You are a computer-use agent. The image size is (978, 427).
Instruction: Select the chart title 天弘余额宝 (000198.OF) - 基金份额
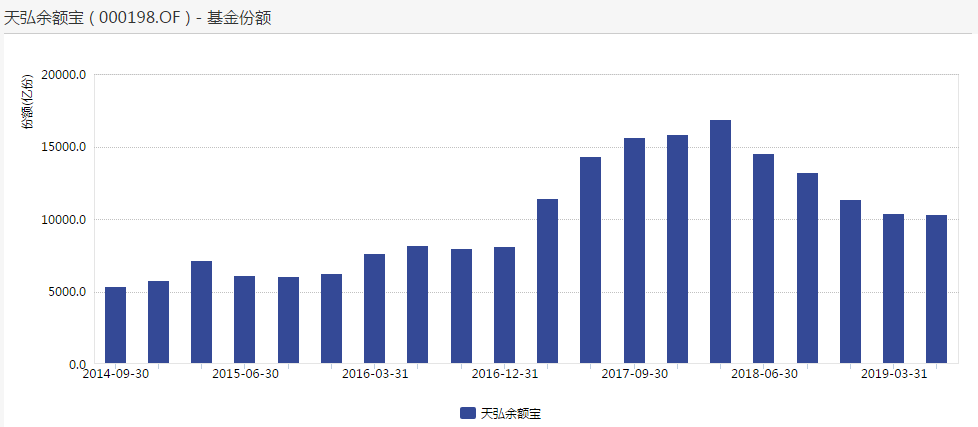coord(137,18)
